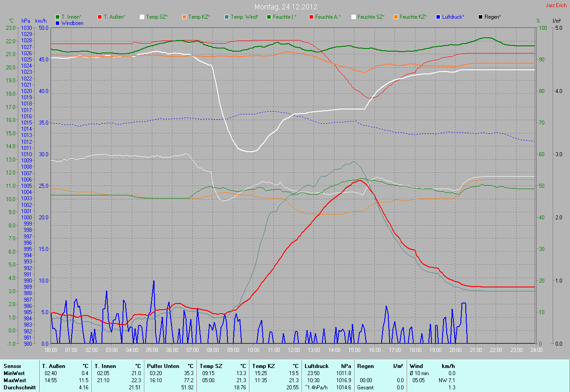Select the Puffer Unten column header
This screenshot has height=392, width=570.
point(163,366)
